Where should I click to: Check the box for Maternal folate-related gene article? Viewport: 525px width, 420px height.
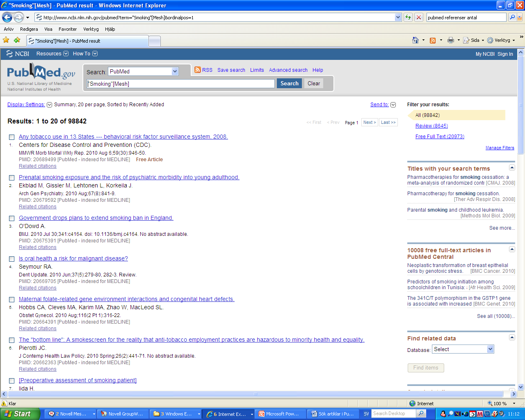click(11, 299)
